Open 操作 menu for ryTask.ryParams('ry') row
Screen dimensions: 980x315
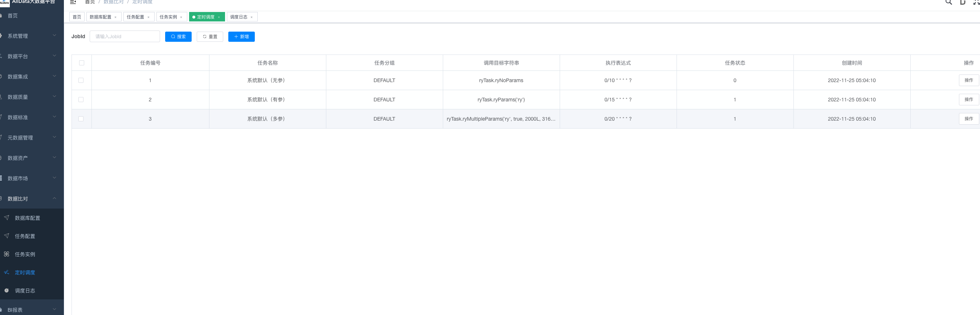(x=969, y=100)
